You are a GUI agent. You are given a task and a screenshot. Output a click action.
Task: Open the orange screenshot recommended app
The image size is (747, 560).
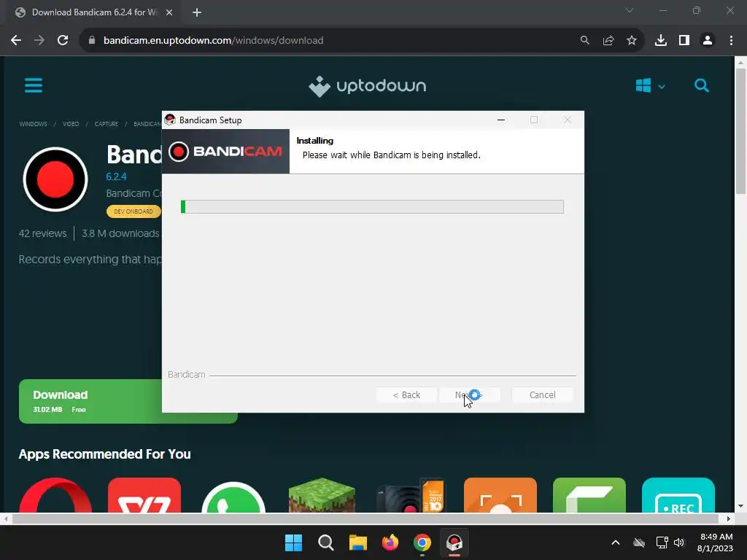coord(500,495)
